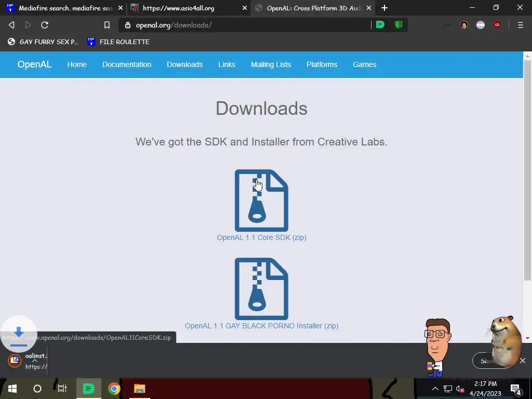This screenshot has width=532, height=399.
Task: Open Downloads in the OpenAL navbar
Action: [x=185, y=64]
